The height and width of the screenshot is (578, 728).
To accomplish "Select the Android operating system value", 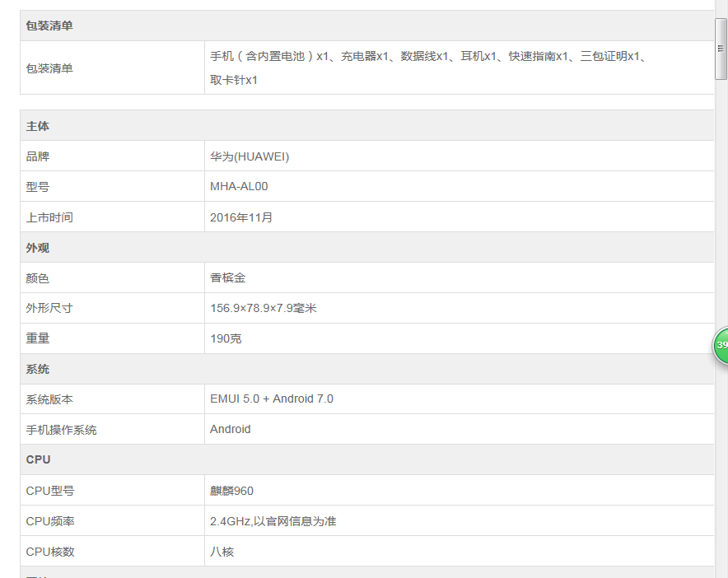I will click(231, 429).
